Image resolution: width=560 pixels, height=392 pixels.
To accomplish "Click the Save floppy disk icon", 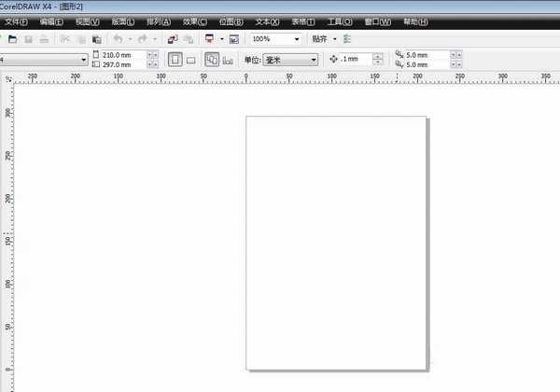I will point(28,39).
